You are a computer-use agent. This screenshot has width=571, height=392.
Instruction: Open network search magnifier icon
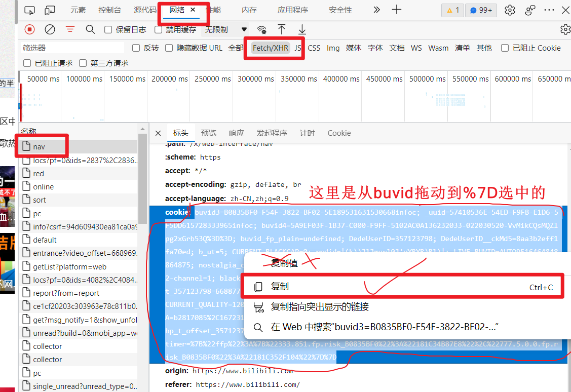pos(90,29)
